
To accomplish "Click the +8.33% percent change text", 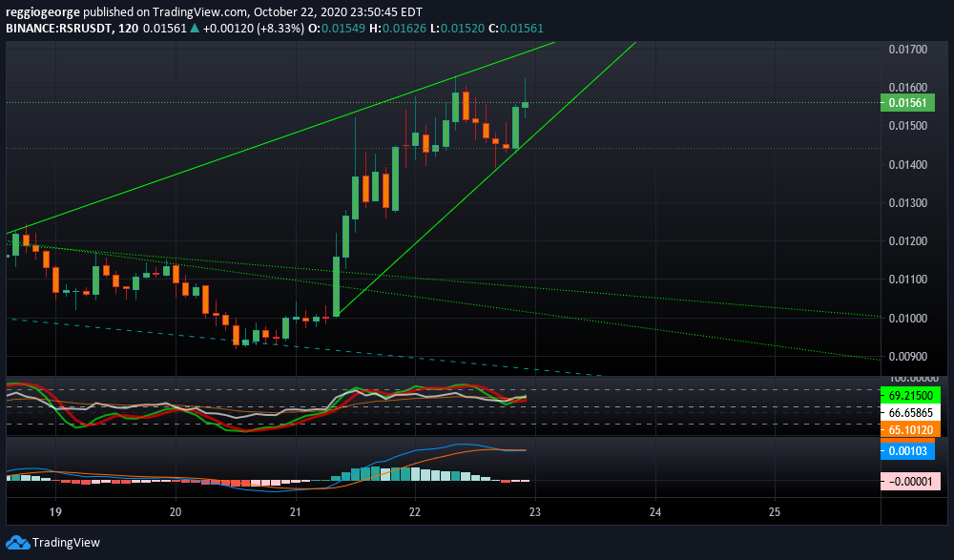I will (280, 28).
